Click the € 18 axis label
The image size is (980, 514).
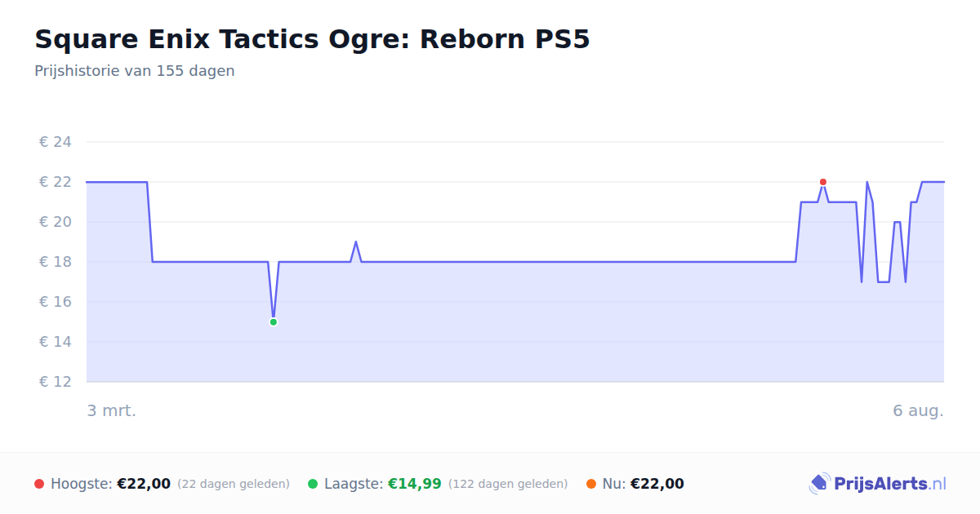(56, 262)
